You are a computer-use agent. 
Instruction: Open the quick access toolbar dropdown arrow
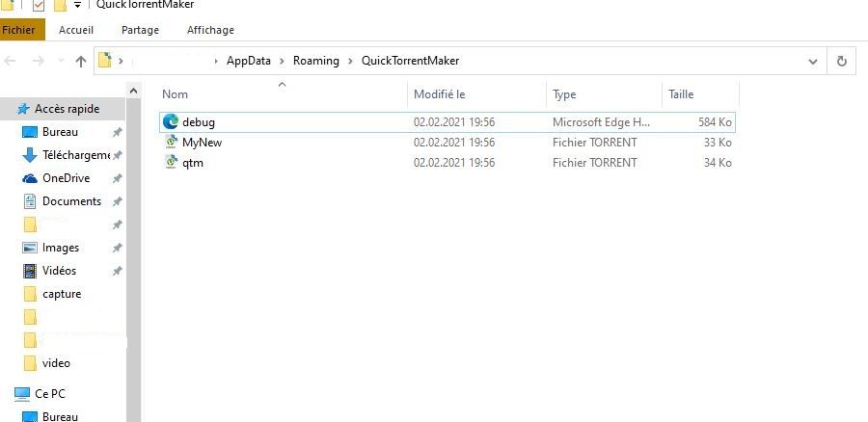[78, 5]
